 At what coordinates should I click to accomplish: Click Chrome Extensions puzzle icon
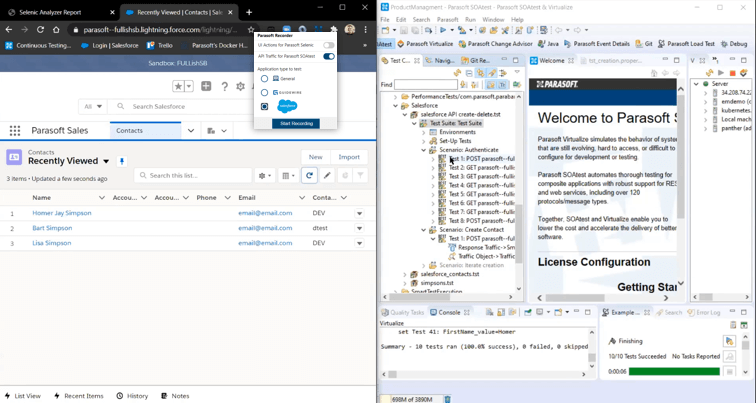point(333,30)
